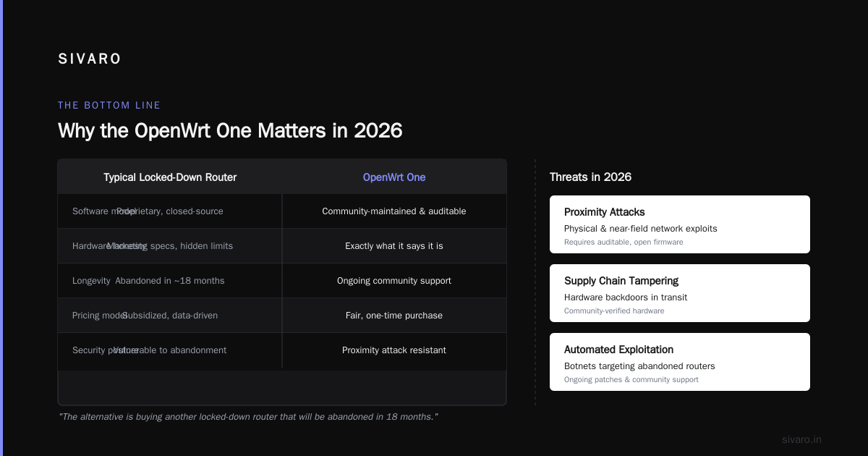The image size is (868, 456).
Task: Click the Fair, one-time purchase cell
Action: [394, 316]
